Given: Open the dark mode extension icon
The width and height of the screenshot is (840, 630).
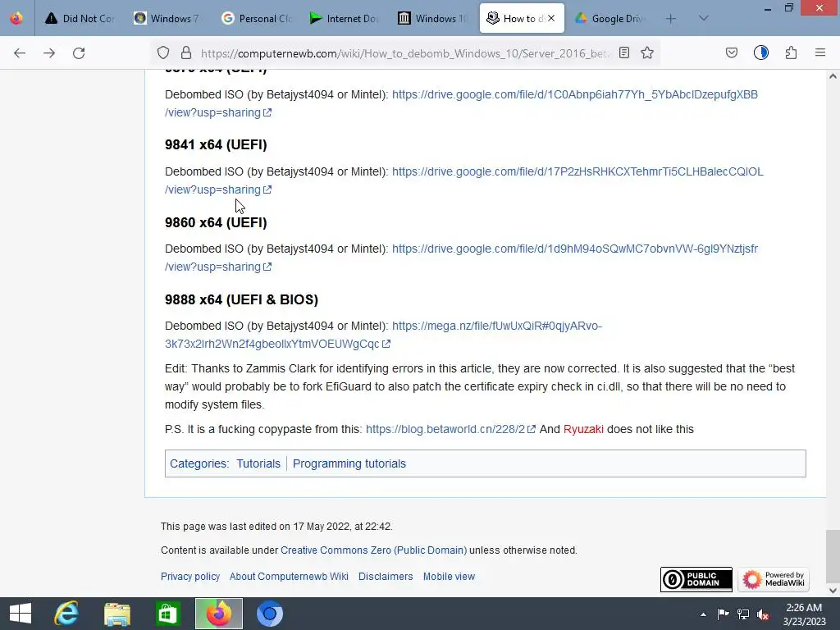Looking at the screenshot, I should [760, 52].
